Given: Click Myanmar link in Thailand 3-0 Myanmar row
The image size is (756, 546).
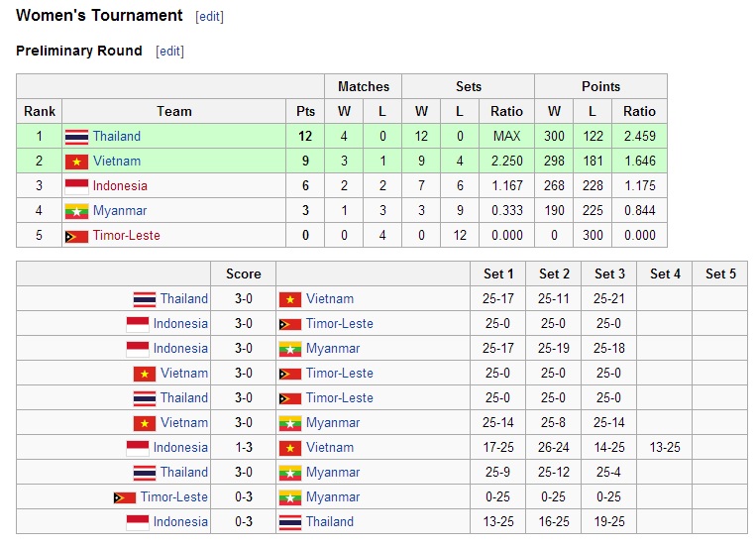Looking at the screenshot, I should (333, 473).
